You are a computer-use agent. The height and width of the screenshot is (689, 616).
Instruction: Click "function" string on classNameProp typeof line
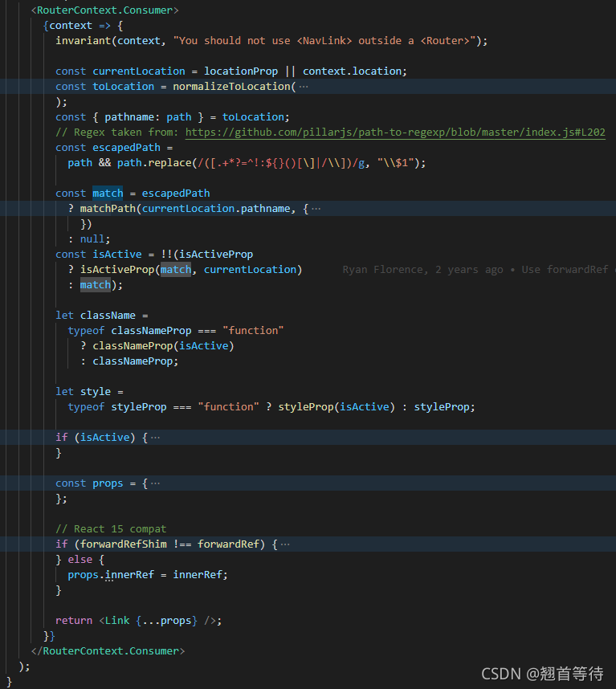click(253, 330)
